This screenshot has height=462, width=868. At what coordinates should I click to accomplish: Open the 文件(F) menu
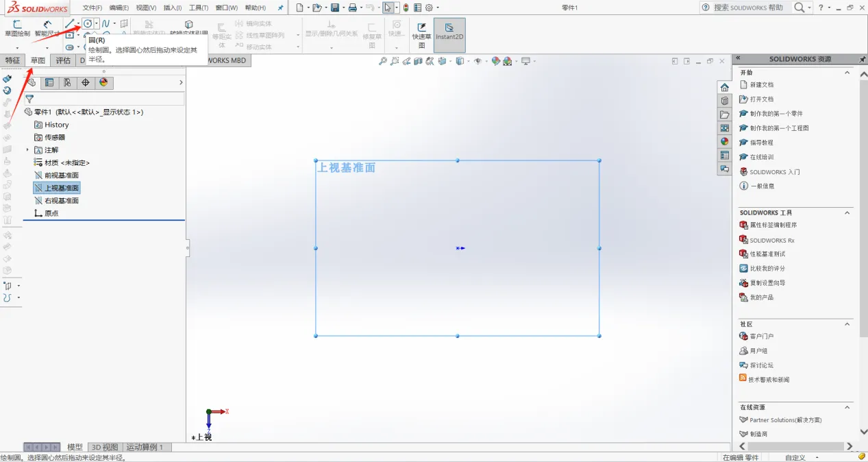(x=92, y=8)
